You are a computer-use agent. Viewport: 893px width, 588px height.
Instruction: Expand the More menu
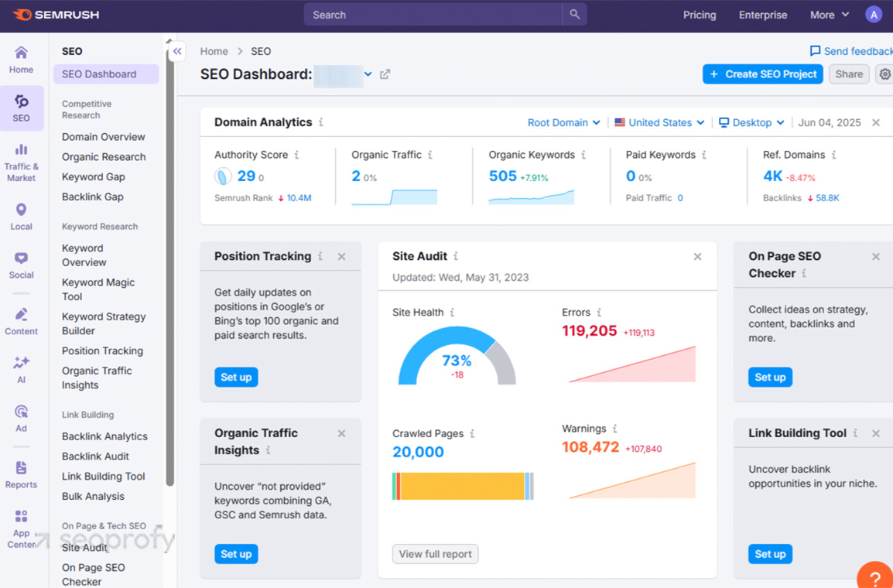[830, 15]
